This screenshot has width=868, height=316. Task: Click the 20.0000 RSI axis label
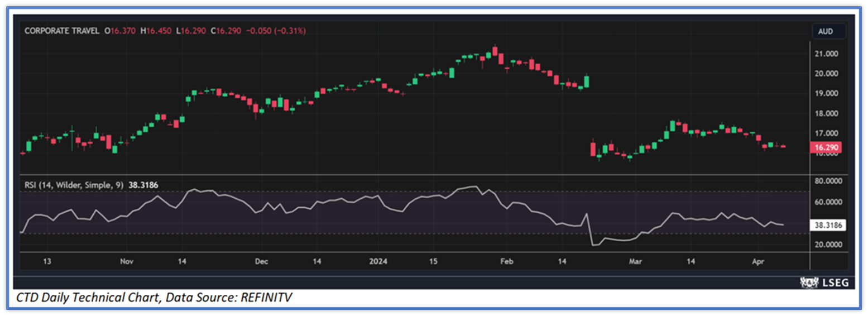[829, 245]
